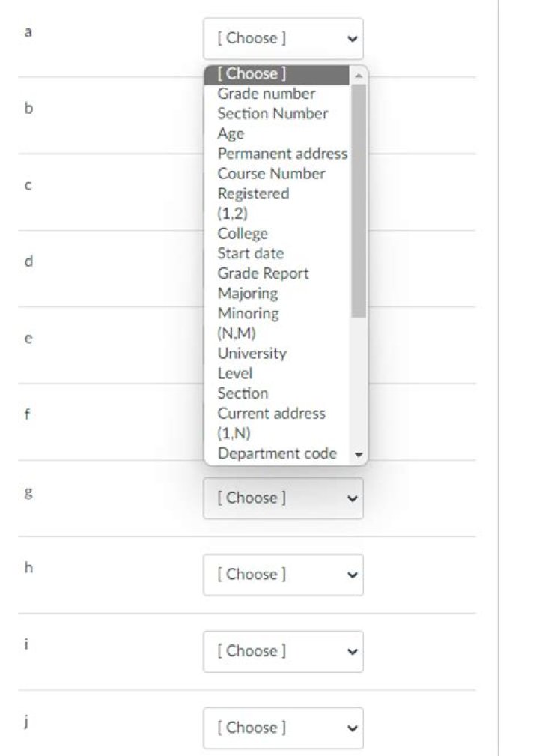Click the list's scroll up arrow

[359, 75]
